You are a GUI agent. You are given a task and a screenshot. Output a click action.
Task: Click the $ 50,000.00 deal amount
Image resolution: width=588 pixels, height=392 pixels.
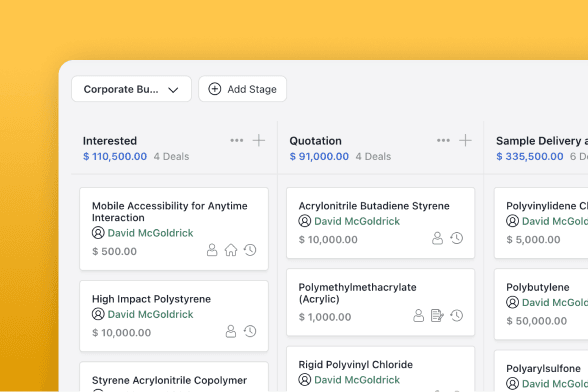537,321
